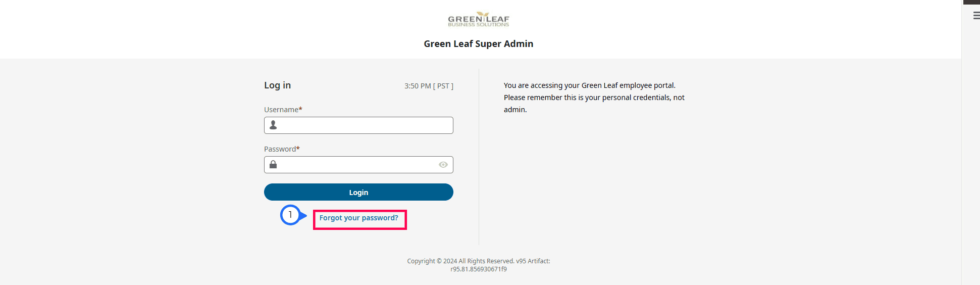
Task: Click the Username label
Action: [283, 110]
